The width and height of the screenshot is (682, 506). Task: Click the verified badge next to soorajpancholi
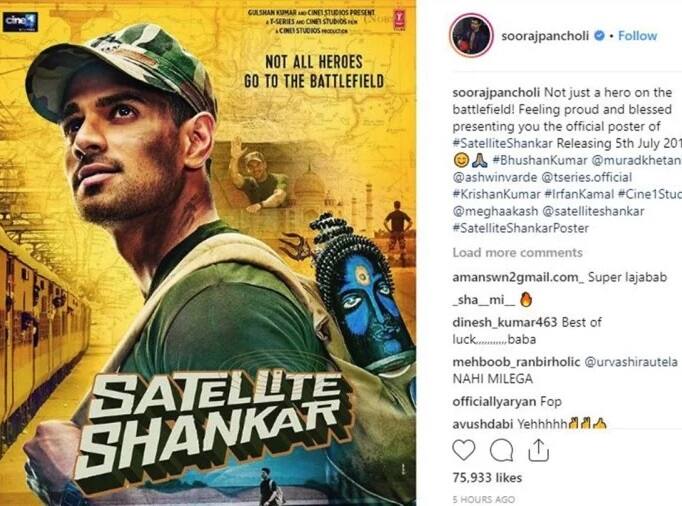[599, 36]
